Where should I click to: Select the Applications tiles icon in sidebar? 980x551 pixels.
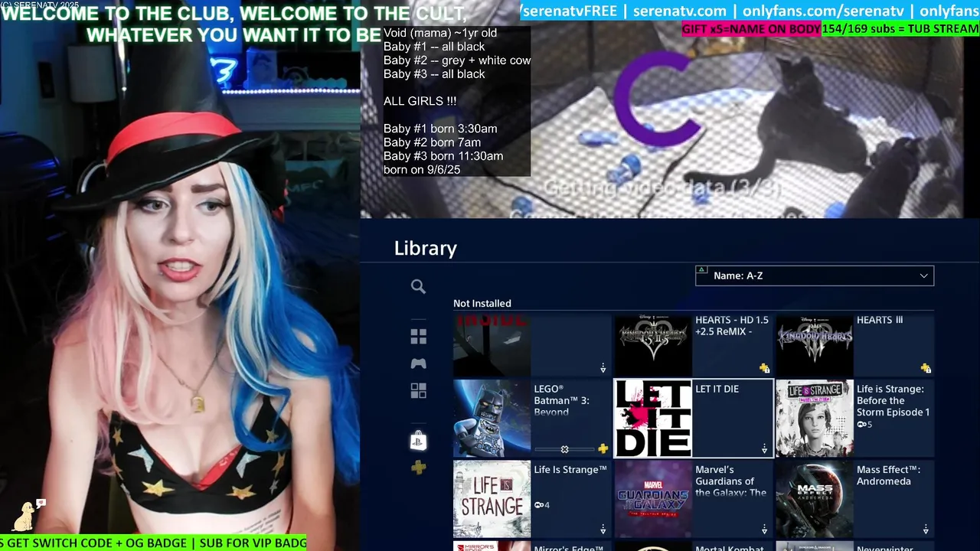418,391
